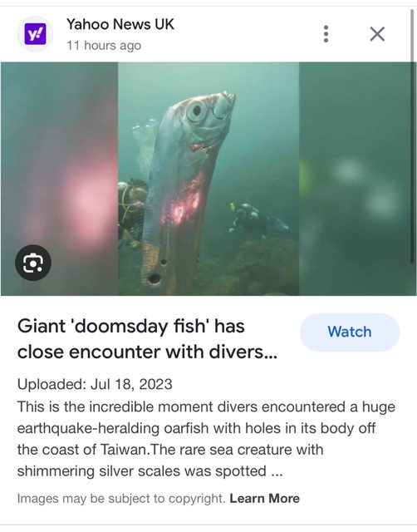This screenshot has width=417, height=532.
Task: Open the oarfish video thumbnail
Action: point(208,179)
